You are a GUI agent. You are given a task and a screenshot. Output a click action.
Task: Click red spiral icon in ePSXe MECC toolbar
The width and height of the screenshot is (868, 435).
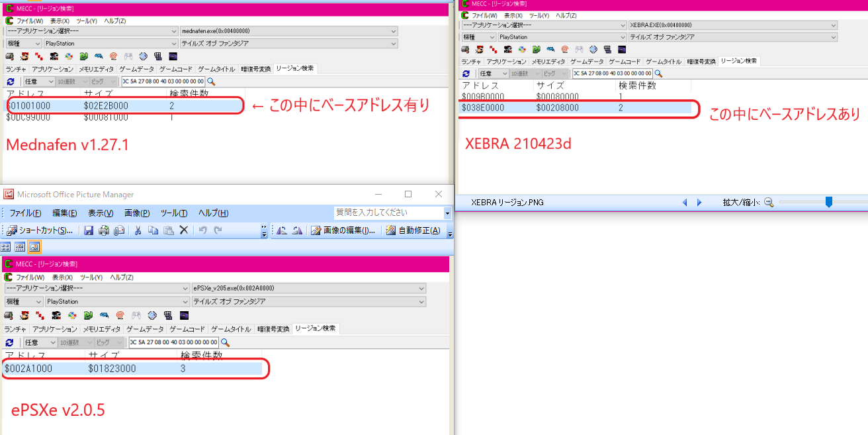coord(120,315)
